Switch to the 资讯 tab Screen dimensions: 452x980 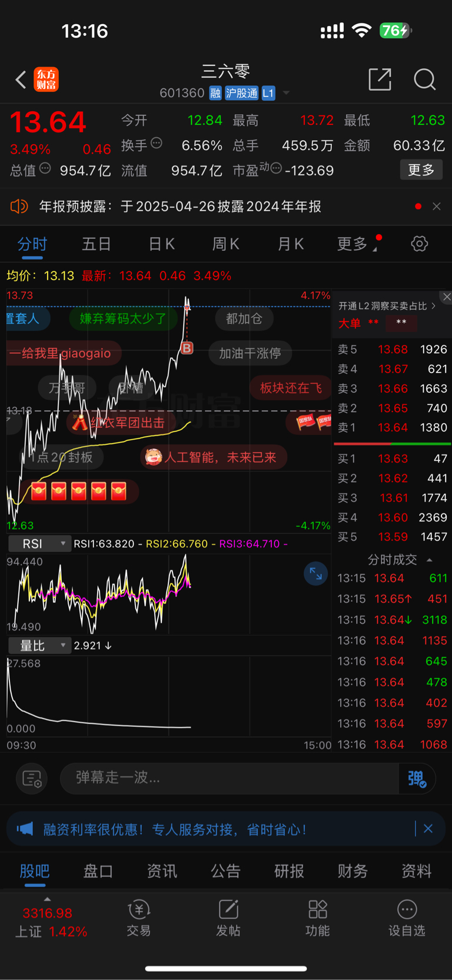tap(162, 871)
